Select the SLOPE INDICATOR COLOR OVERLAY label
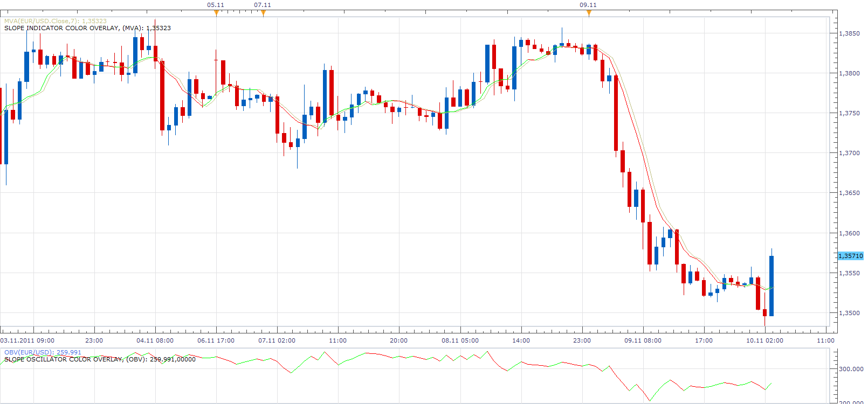Image resolution: width=868 pixels, height=404 pixels. pyautogui.click(x=87, y=28)
